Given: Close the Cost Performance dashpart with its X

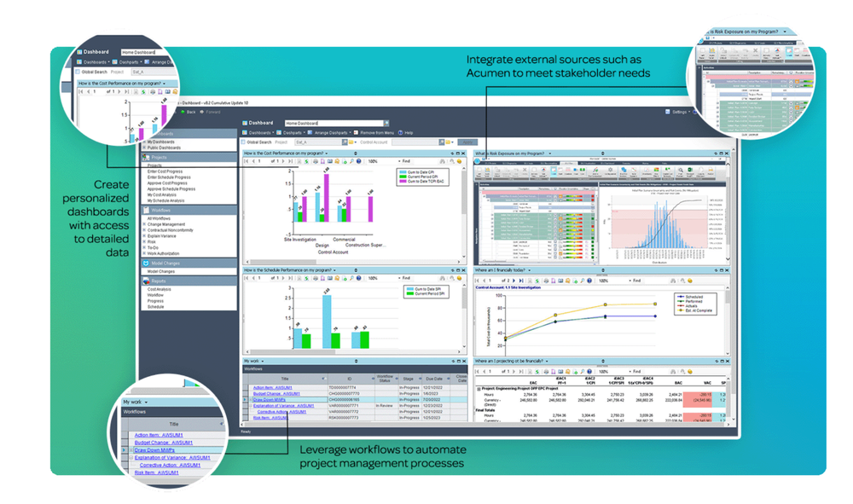Looking at the screenshot, I should (463, 154).
